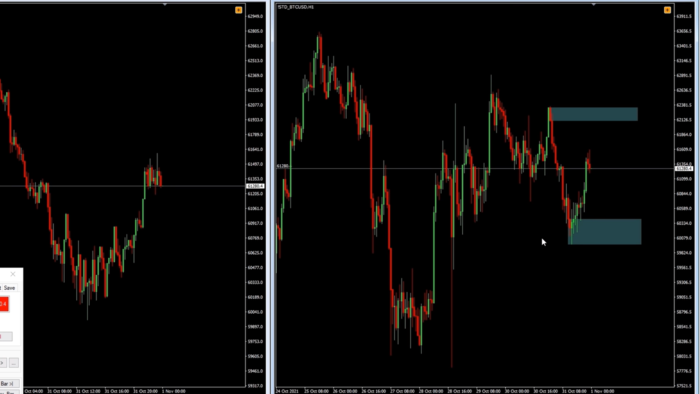Click the red price button in the panel
Image resolution: width=700 pixels, height=394 pixels.
click(x=4, y=304)
